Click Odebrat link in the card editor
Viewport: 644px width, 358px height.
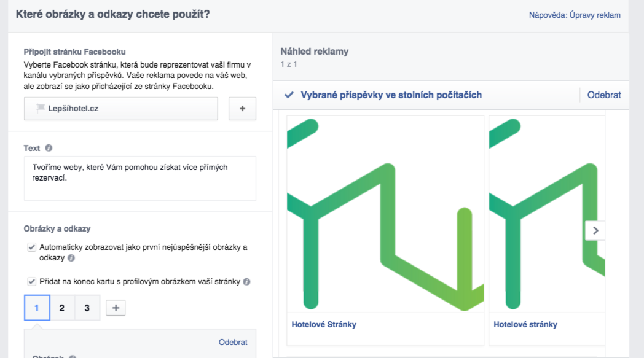point(233,342)
